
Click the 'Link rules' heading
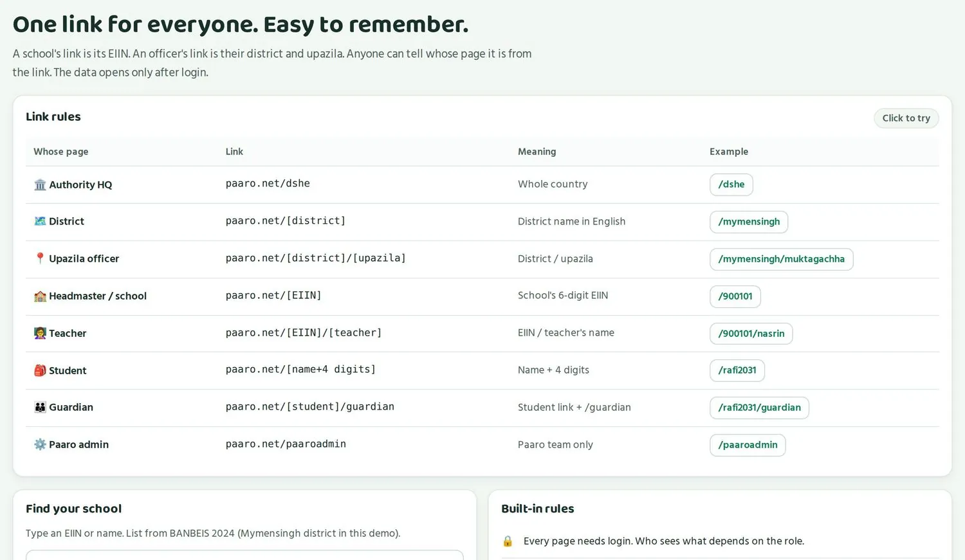[x=53, y=117]
